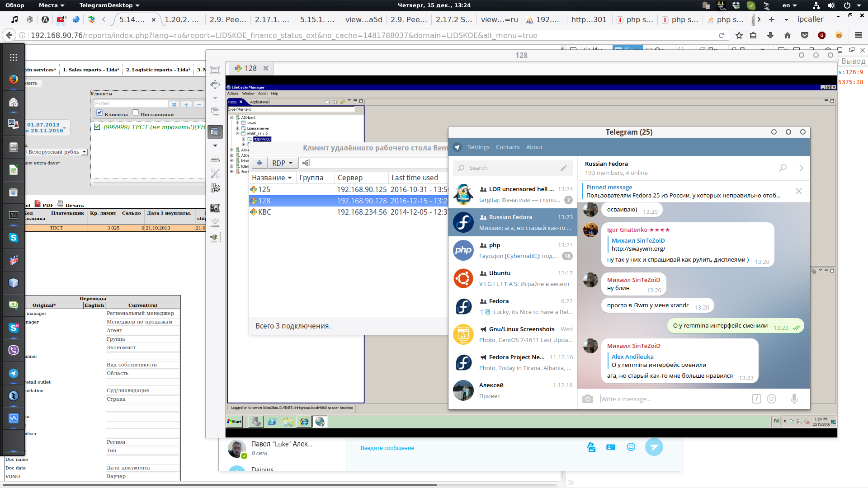Clear Клиенты filter with X button
This screenshot has width=868, height=488.
click(174, 104)
